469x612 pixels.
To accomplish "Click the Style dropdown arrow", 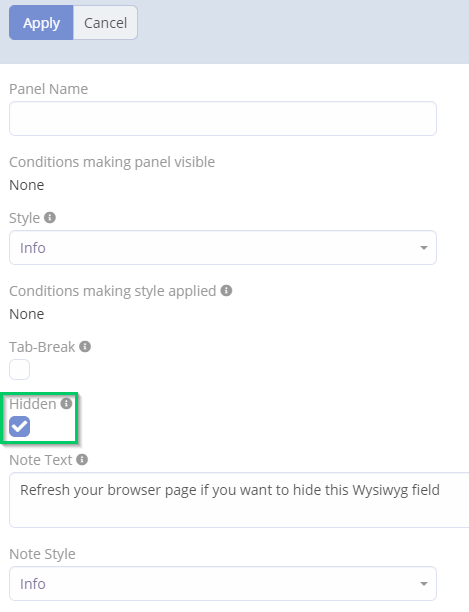I will click(424, 248).
